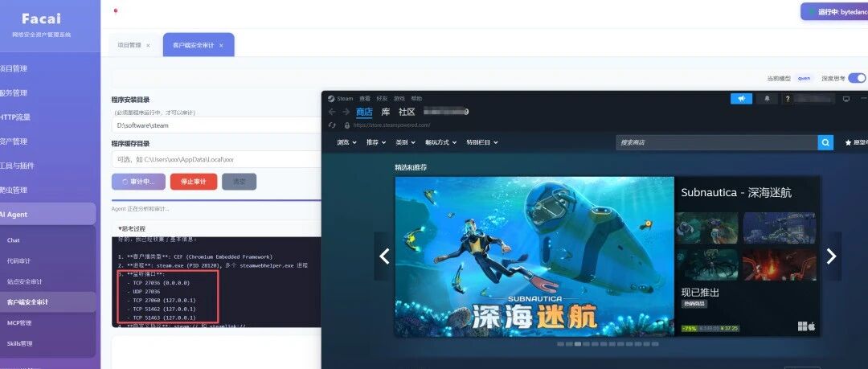The height and width of the screenshot is (369, 868).
Task: Open the Steam menu in the Steam window
Action: (345, 99)
